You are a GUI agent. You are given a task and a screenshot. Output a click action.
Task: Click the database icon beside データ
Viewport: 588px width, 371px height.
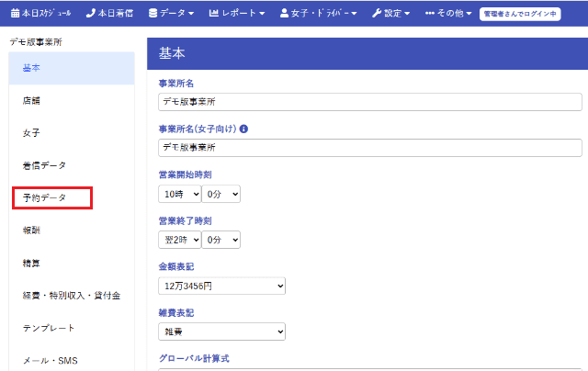(x=153, y=14)
